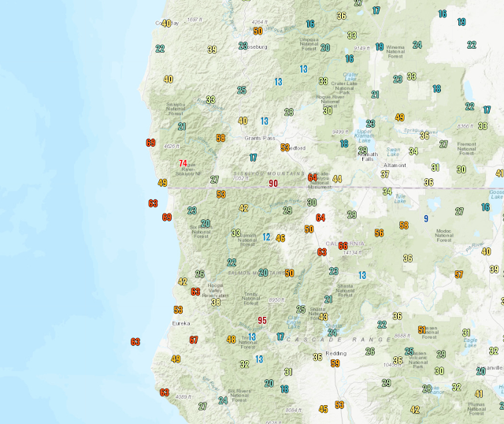Select the 51 marker near Lassen
The image size is (504, 424).
(x=422, y=330)
